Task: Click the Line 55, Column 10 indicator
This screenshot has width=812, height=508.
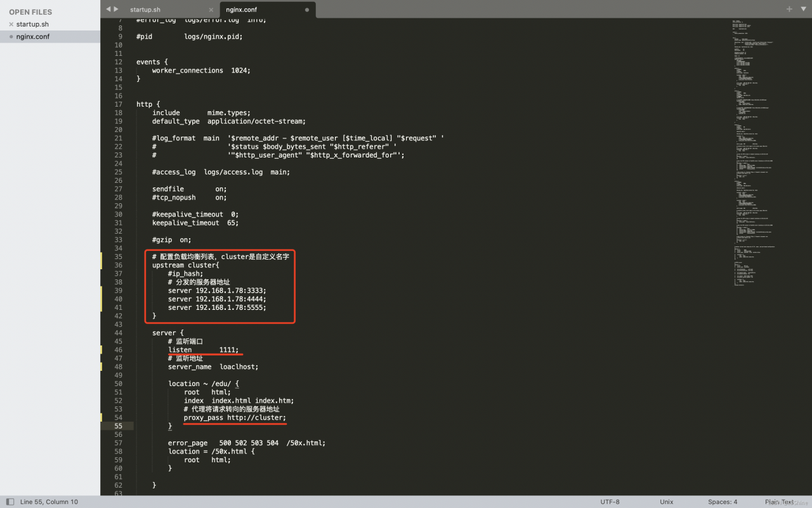Action: (49, 502)
